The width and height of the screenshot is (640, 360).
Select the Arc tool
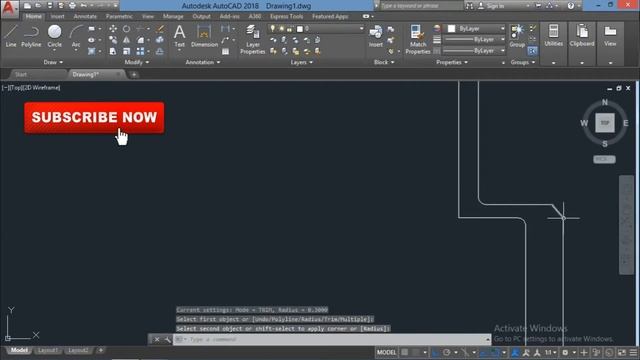tap(76, 36)
